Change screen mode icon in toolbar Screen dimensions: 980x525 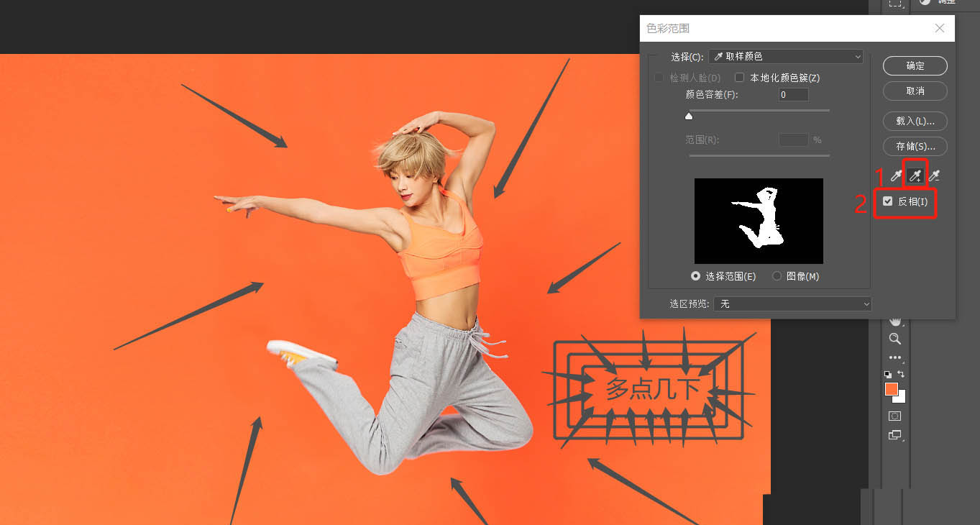click(895, 435)
